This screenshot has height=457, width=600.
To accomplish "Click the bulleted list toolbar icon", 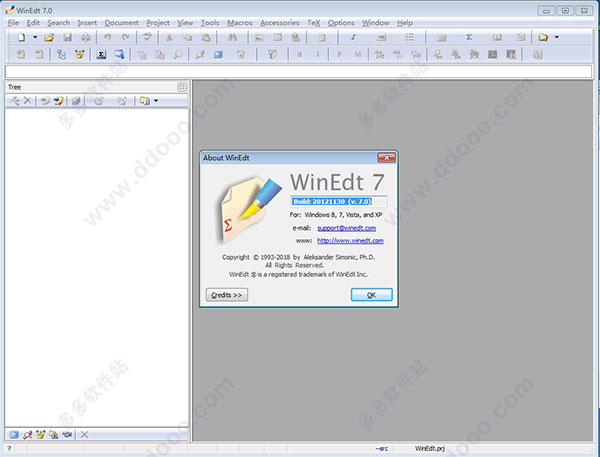I will [409, 37].
